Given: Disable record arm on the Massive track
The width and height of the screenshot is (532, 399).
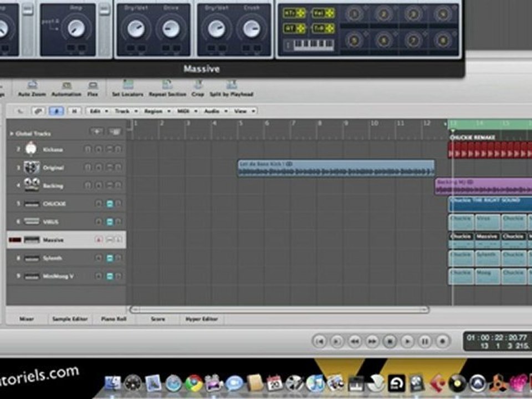Looking at the screenshot, I should (x=99, y=240).
